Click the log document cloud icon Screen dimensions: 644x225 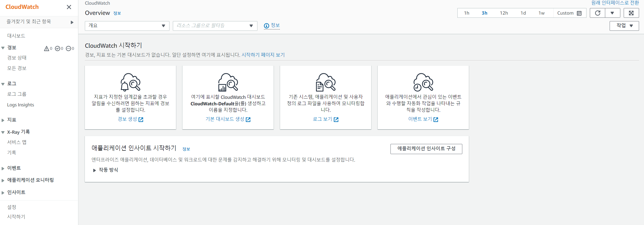(326, 82)
